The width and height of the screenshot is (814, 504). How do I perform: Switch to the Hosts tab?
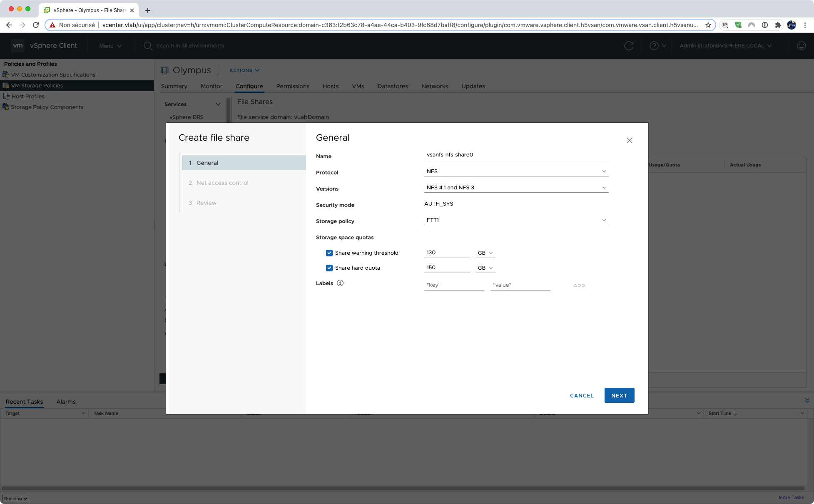[x=331, y=86]
